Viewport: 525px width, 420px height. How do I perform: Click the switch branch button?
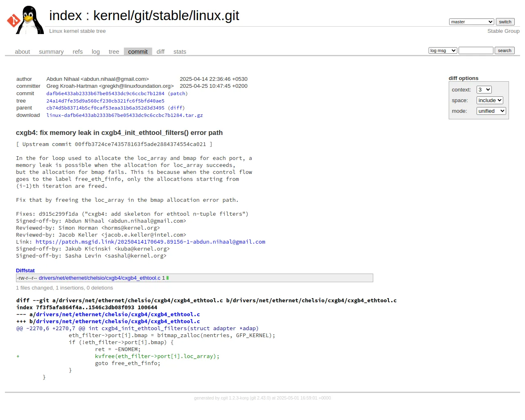[505, 22]
